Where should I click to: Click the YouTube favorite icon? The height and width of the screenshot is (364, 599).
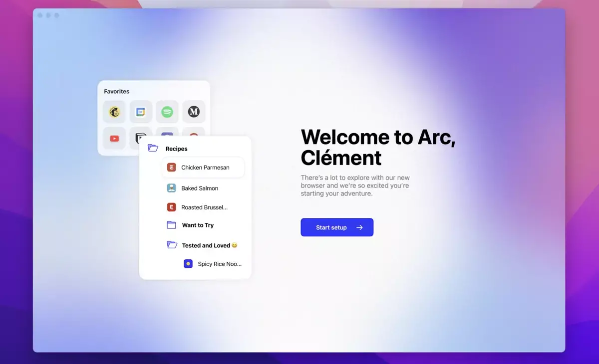coord(114,138)
